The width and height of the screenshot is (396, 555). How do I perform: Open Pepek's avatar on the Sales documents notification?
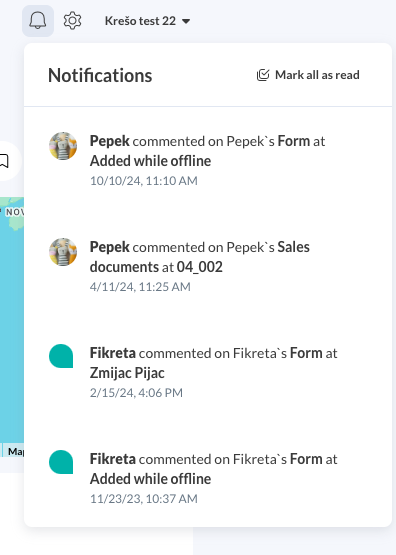click(x=63, y=252)
